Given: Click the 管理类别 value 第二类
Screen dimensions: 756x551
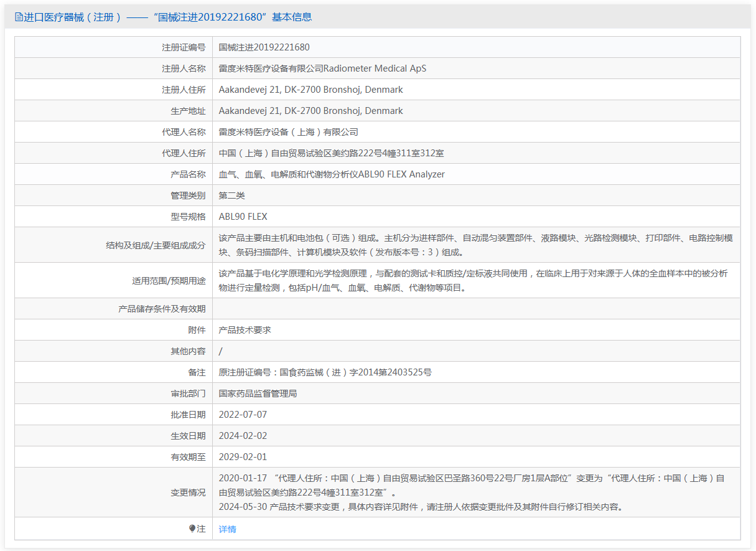Looking at the screenshot, I should pos(231,195).
